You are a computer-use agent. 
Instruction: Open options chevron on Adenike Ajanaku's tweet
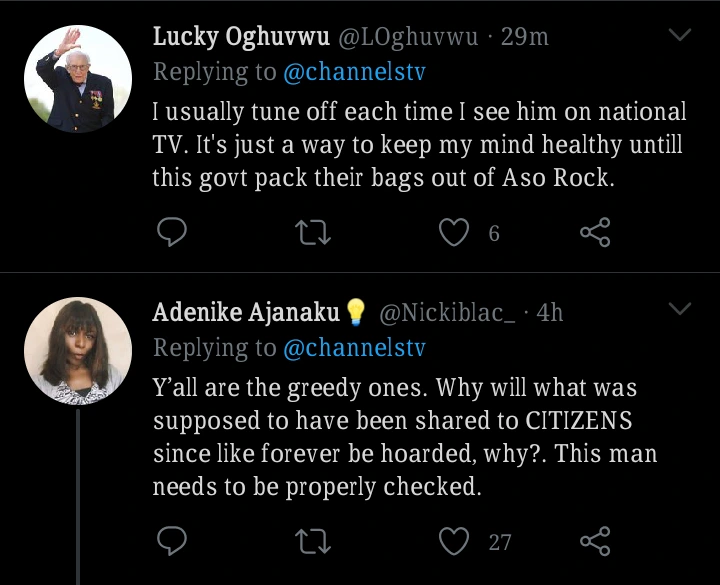(x=680, y=310)
